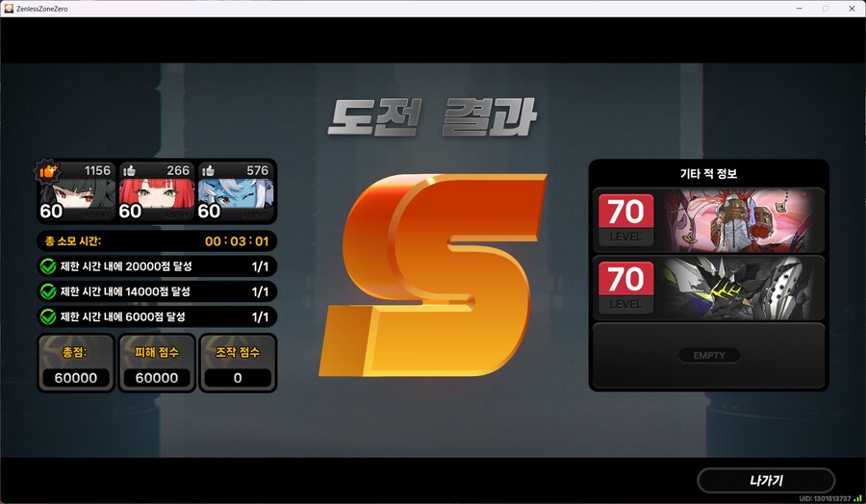Image resolution: width=866 pixels, height=504 pixels.
Task: Click the 총 소모 시간 label
Action: coord(73,241)
